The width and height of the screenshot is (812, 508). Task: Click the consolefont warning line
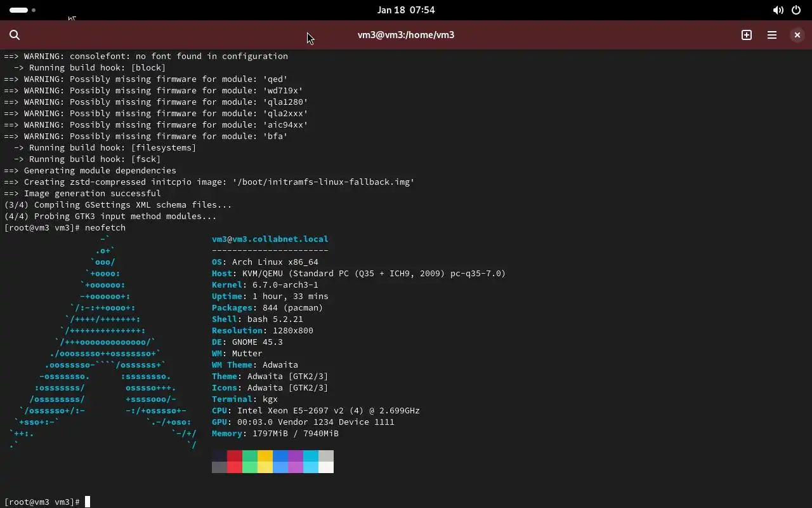[146, 57]
